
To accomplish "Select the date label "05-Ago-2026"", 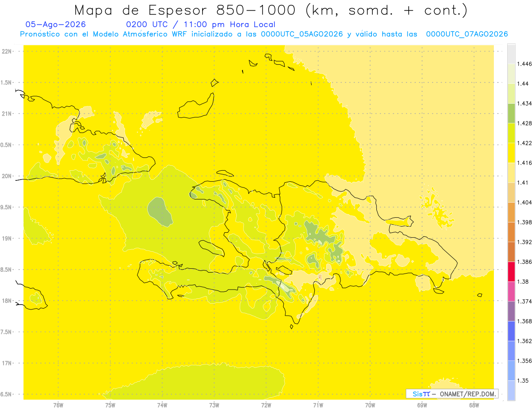I will pyautogui.click(x=56, y=24).
